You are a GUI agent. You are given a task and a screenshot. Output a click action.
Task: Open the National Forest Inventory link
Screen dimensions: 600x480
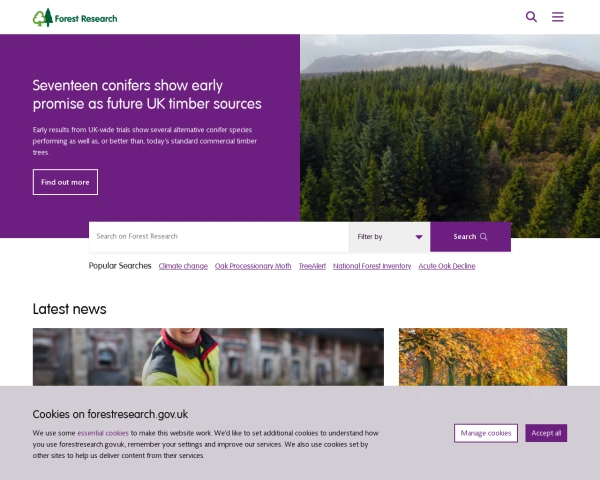pyautogui.click(x=372, y=266)
